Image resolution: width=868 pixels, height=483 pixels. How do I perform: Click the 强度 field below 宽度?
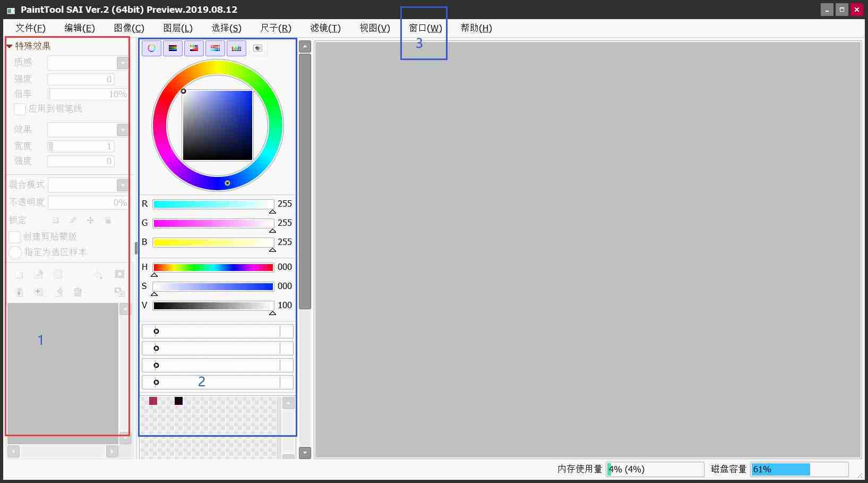[x=81, y=161]
